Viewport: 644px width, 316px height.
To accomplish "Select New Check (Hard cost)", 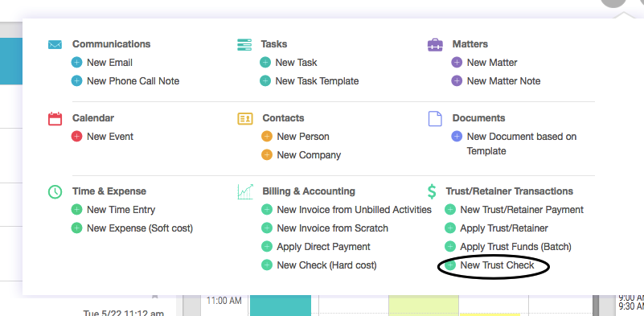I will click(326, 265).
